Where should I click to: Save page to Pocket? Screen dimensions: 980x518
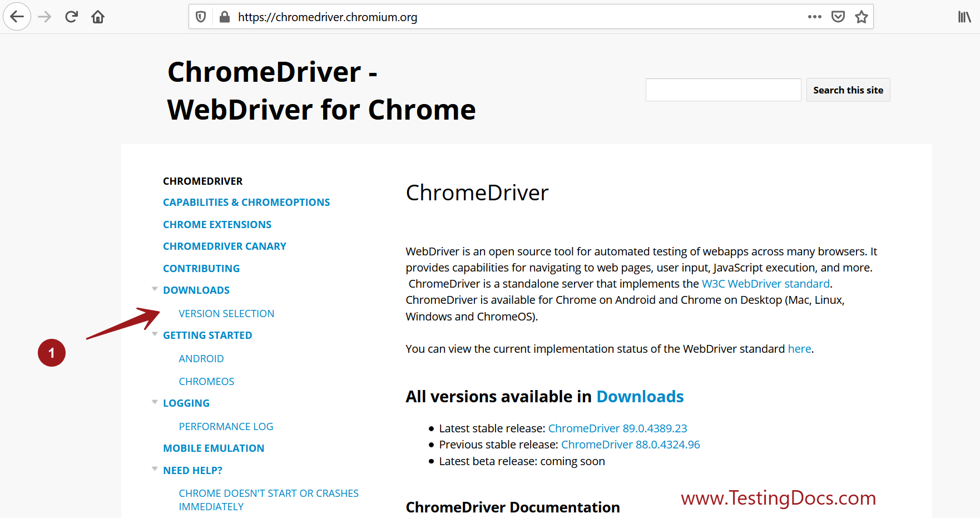pos(838,17)
